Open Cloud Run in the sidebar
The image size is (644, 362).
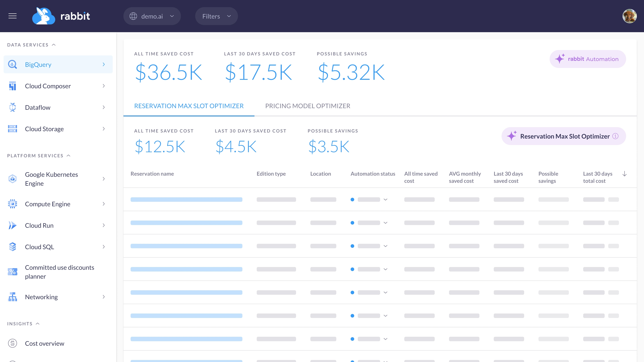click(x=58, y=225)
